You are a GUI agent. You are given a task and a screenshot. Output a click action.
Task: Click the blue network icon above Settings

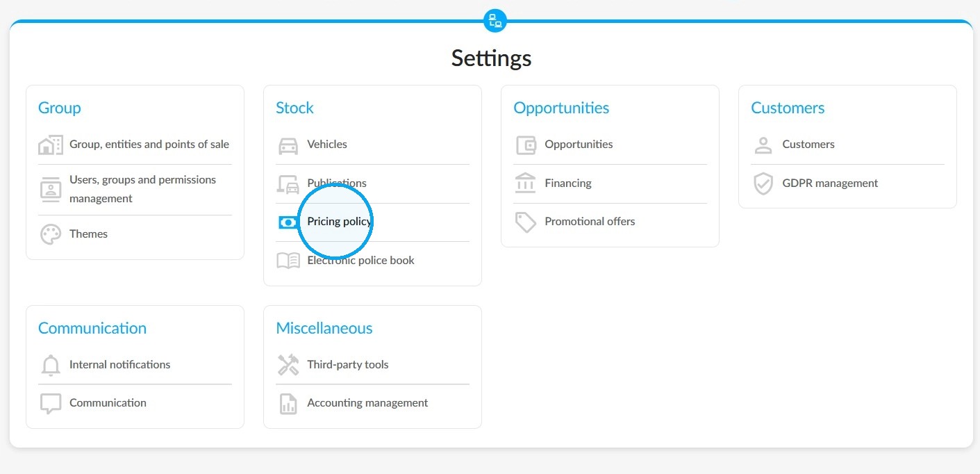click(x=495, y=20)
